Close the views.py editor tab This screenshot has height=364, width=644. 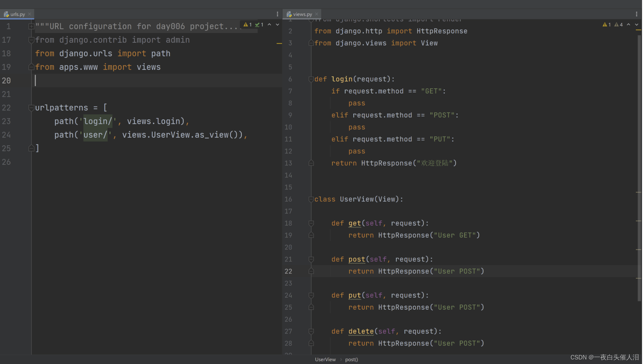coord(317,14)
